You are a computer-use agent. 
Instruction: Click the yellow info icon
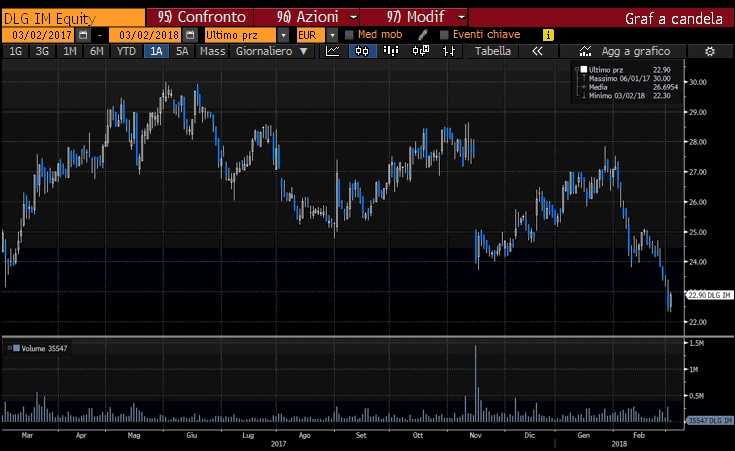click(x=548, y=35)
